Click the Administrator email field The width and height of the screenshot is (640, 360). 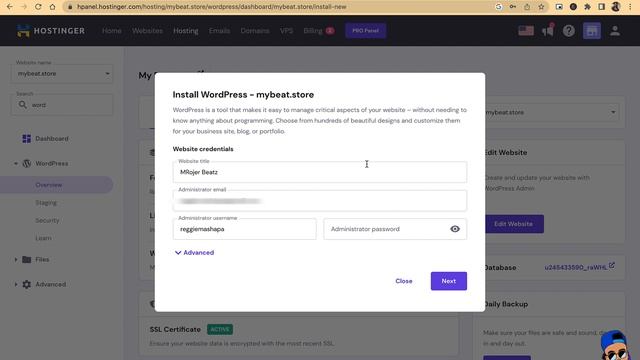(x=320, y=200)
